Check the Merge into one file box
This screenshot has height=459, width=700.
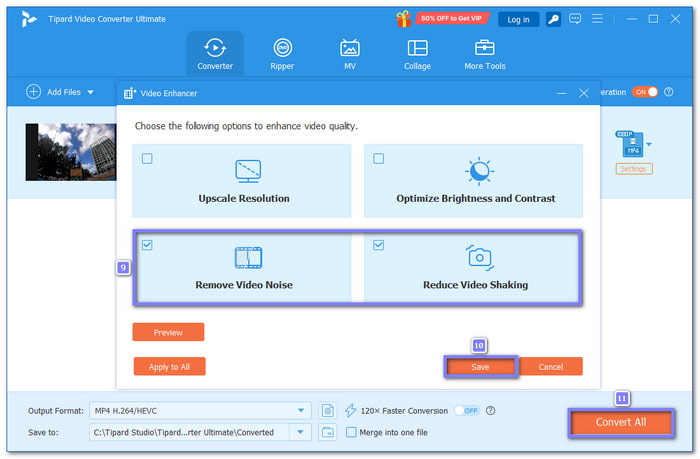click(x=351, y=432)
